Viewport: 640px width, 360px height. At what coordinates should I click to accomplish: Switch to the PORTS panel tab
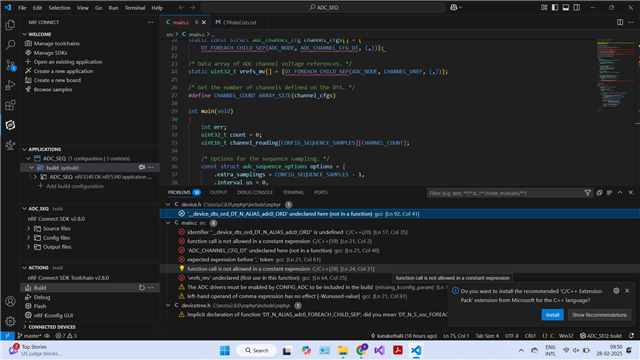click(x=321, y=193)
